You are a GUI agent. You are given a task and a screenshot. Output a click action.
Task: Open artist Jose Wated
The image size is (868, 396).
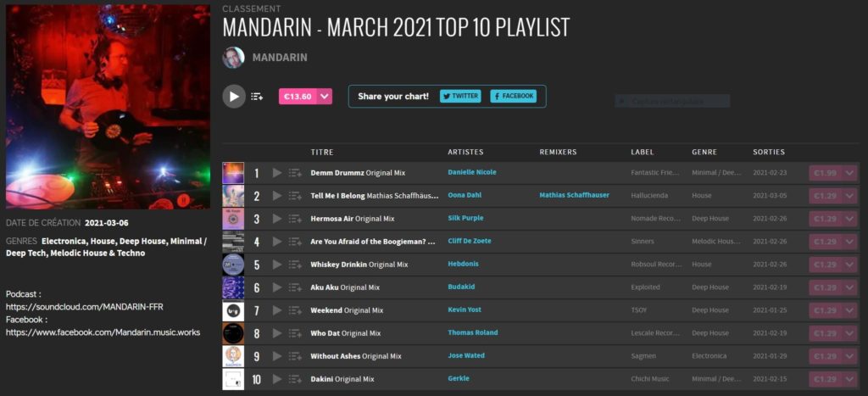[x=466, y=355]
